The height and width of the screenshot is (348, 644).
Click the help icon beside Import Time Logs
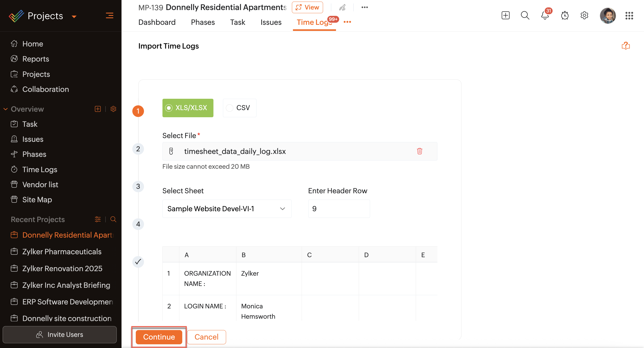[x=626, y=46]
